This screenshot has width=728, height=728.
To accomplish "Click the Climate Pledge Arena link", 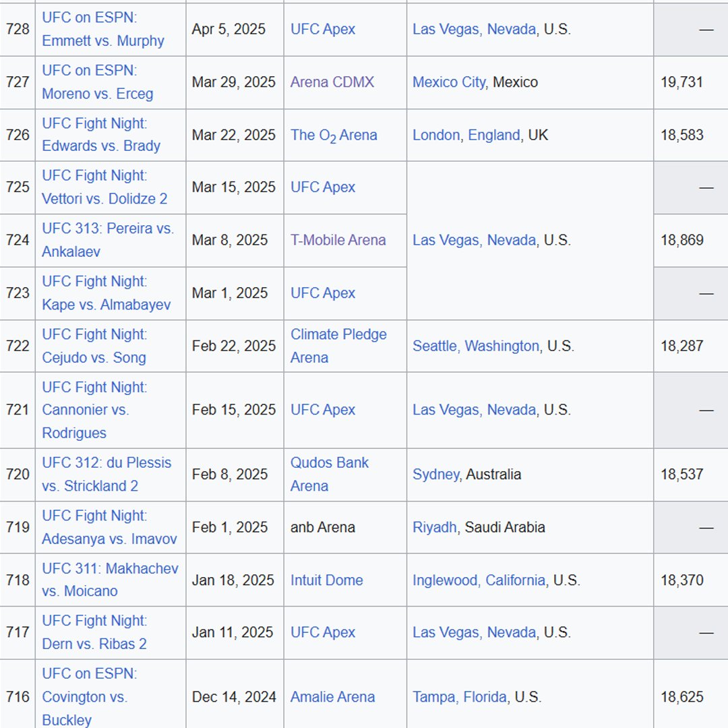I will (x=338, y=346).
